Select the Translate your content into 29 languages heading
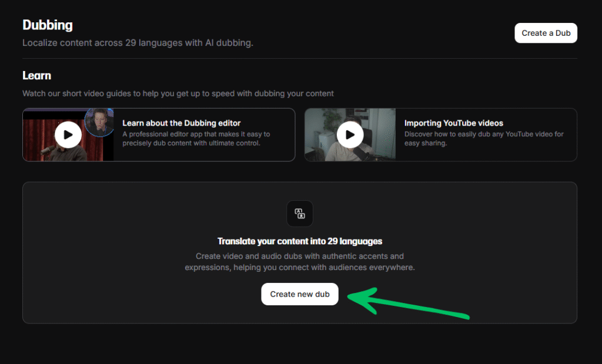Image resolution: width=602 pixels, height=364 pixels. [300, 241]
